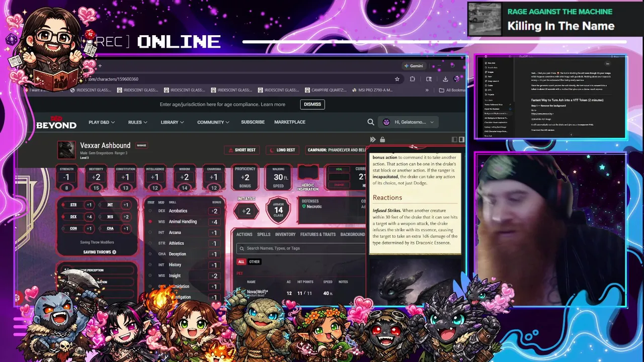
Task: Toggle Arcana proficiency dot
Action: click(x=150, y=233)
